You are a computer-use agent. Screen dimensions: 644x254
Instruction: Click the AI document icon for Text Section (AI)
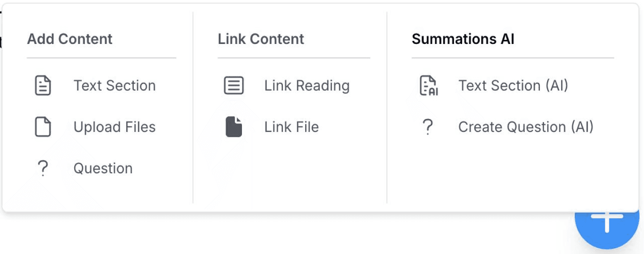[428, 86]
